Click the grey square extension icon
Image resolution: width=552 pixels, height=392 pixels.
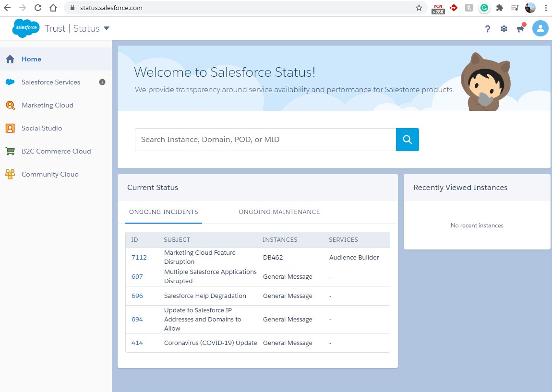(x=469, y=8)
